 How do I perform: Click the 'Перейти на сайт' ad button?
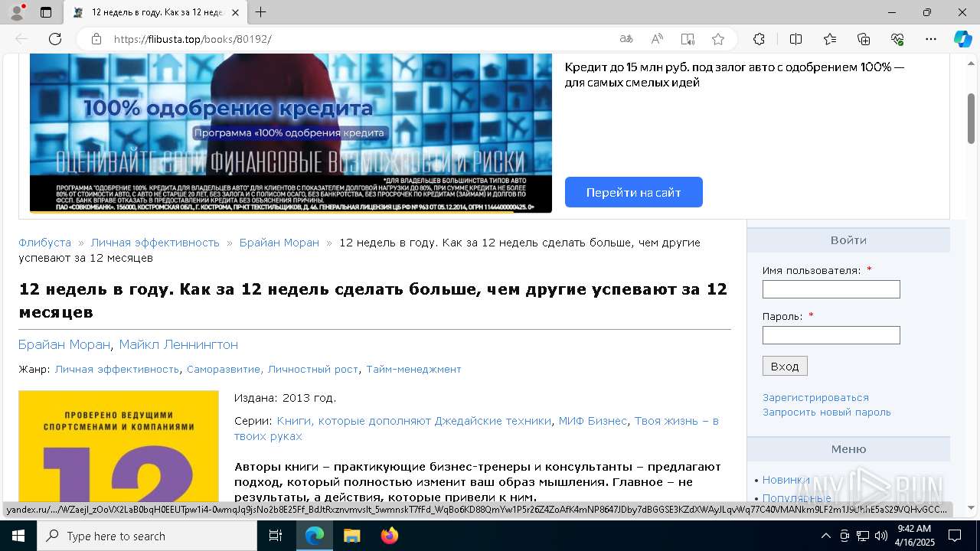(x=634, y=192)
